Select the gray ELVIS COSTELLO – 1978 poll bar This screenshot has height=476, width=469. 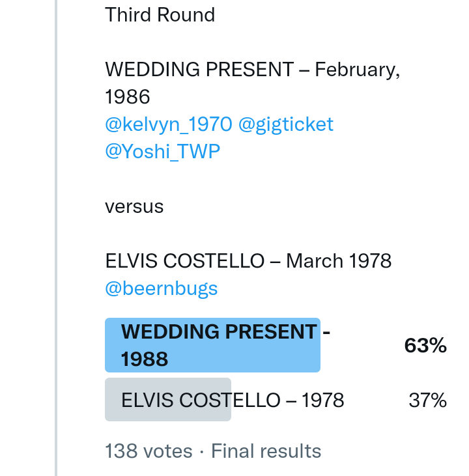click(x=168, y=400)
